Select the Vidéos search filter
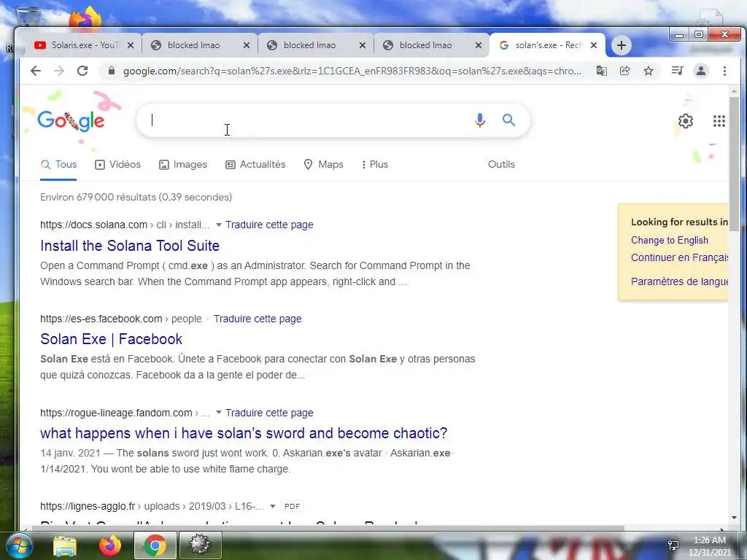Screen dimensions: 747x560 pyautogui.click(x=117, y=164)
